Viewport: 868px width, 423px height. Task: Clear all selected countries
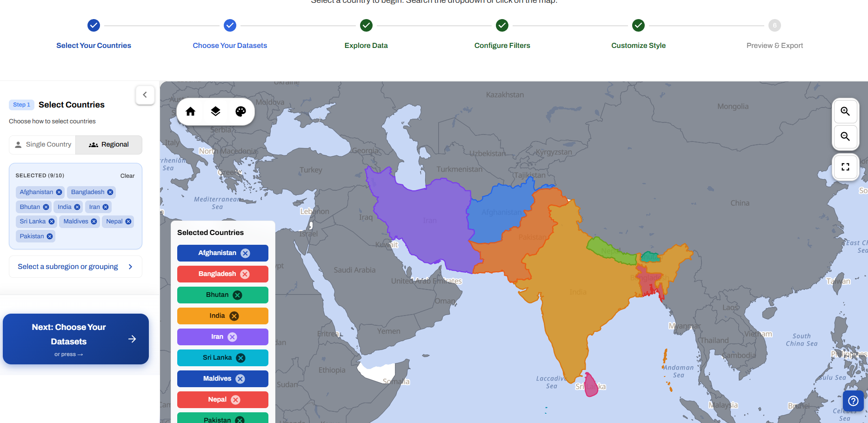(x=127, y=175)
